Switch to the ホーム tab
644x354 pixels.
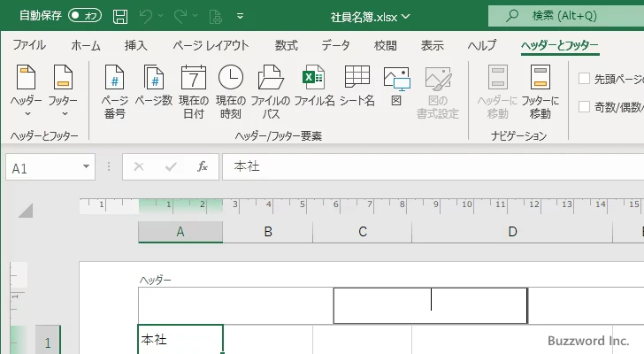(x=86, y=45)
